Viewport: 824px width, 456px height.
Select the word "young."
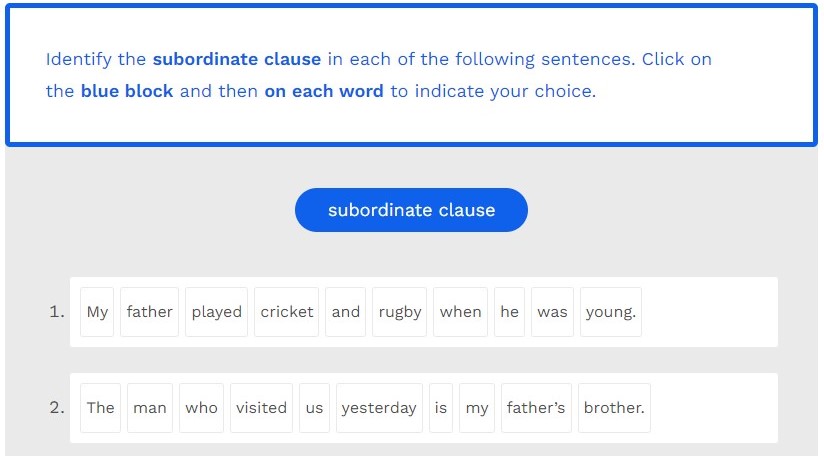pos(611,312)
